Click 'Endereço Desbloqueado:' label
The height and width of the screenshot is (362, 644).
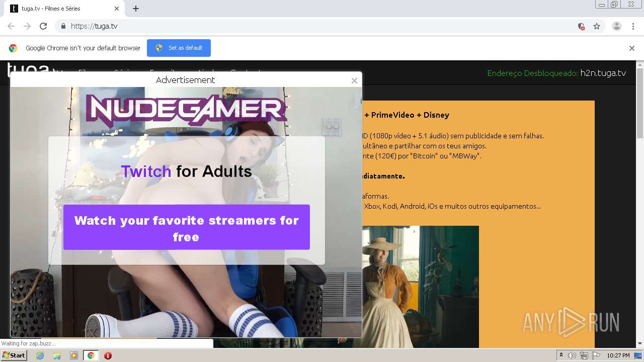point(532,73)
